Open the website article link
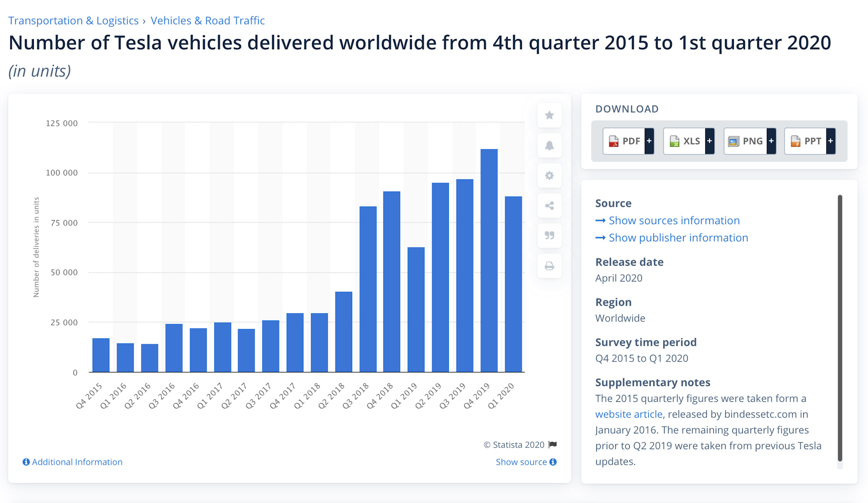 pos(628,414)
